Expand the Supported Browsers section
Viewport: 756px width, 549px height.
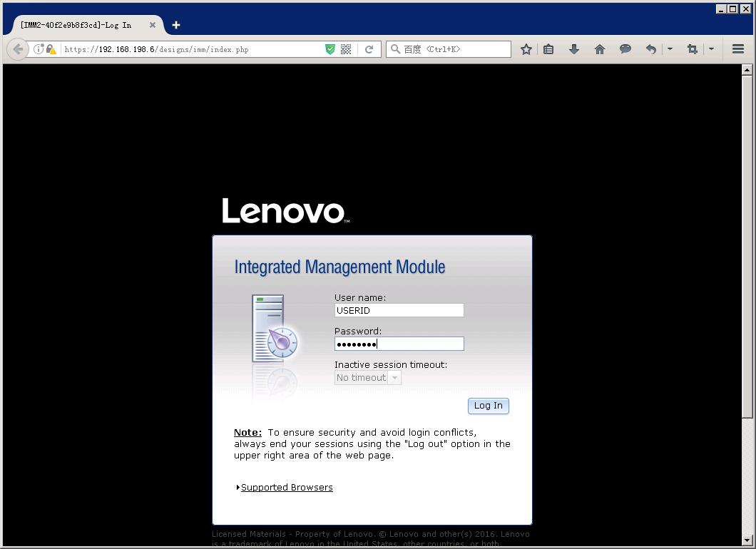[287, 488]
